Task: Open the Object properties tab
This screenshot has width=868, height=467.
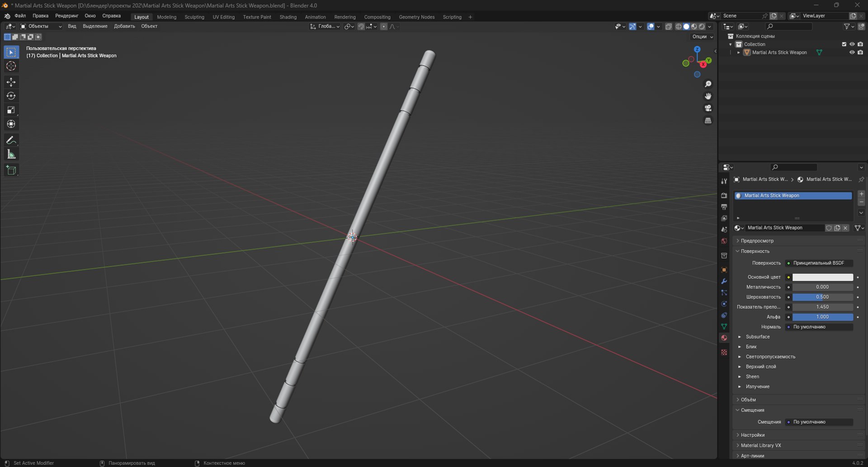Action: pyautogui.click(x=724, y=270)
